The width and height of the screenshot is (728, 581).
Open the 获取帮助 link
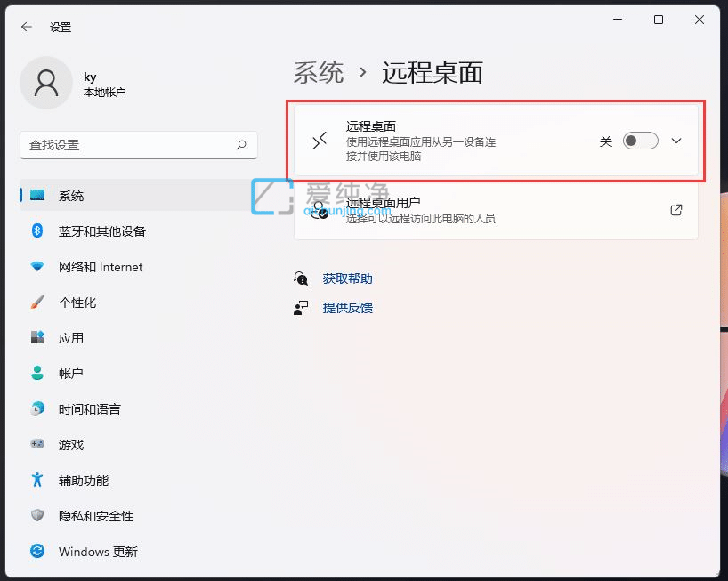[347, 278]
